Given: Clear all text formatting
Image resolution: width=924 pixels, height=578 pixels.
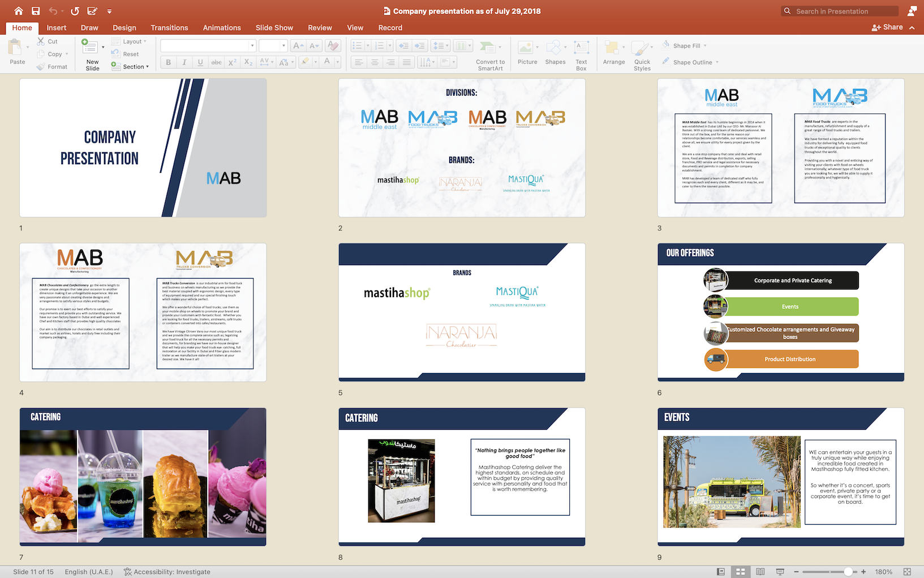Looking at the screenshot, I should pos(333,46).
